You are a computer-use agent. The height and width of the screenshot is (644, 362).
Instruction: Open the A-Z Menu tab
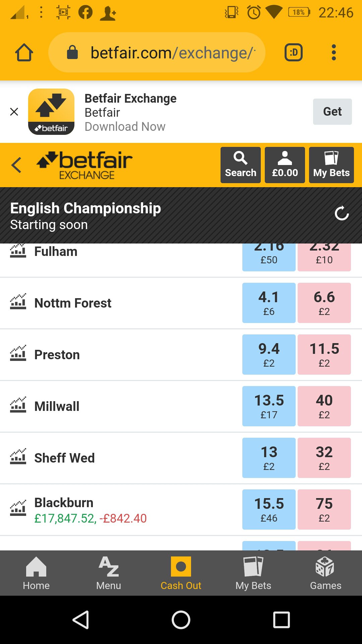(x=109, y=573)
